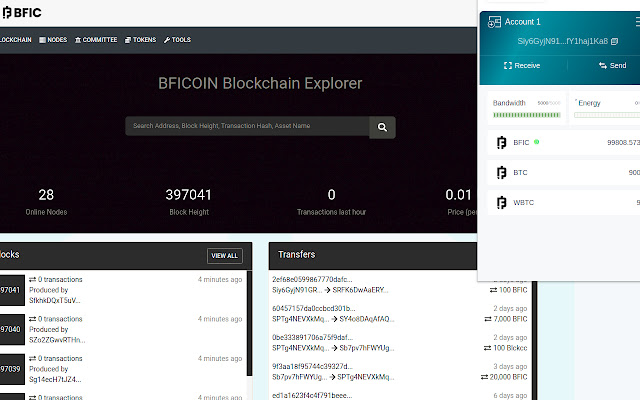
Task: Open the Tokens menu
Action: [140, 40]
